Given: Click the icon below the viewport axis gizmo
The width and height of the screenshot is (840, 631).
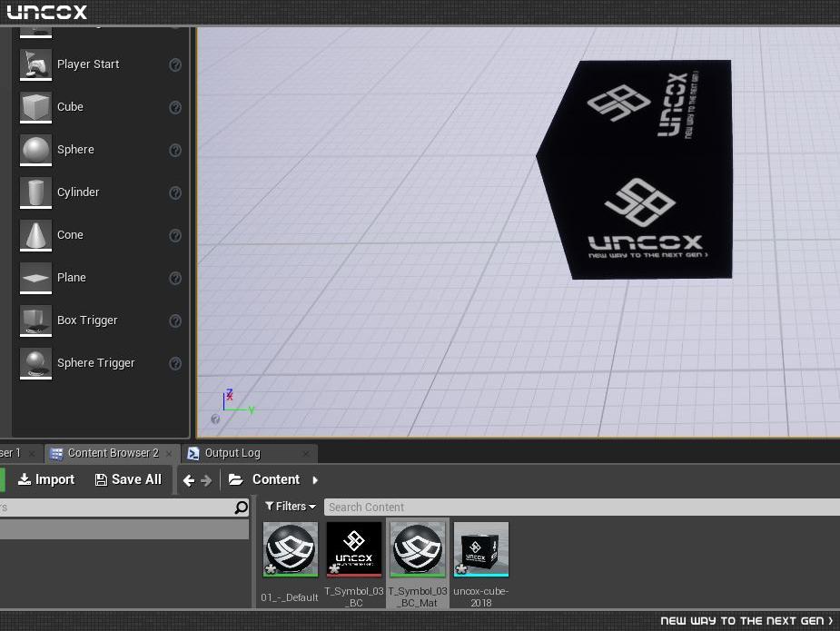Looking at the screenshot, I should pyautogui.click(x=215, y=419).
